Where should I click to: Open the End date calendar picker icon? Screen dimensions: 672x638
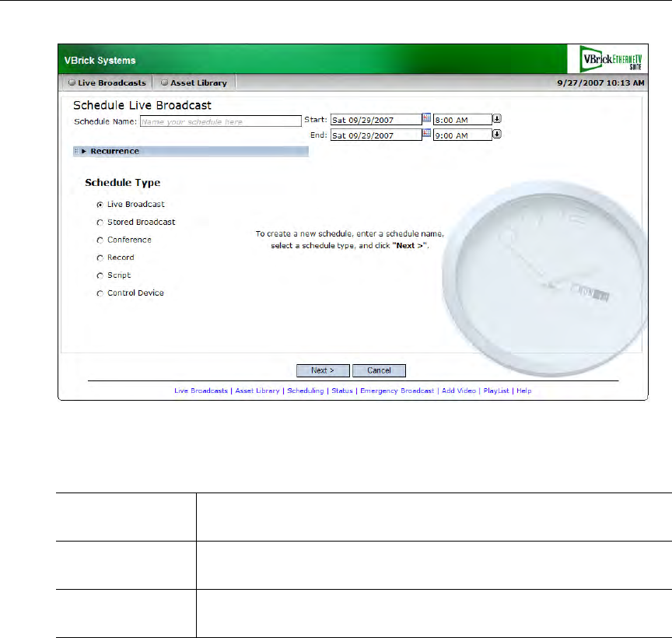[426, 134]
